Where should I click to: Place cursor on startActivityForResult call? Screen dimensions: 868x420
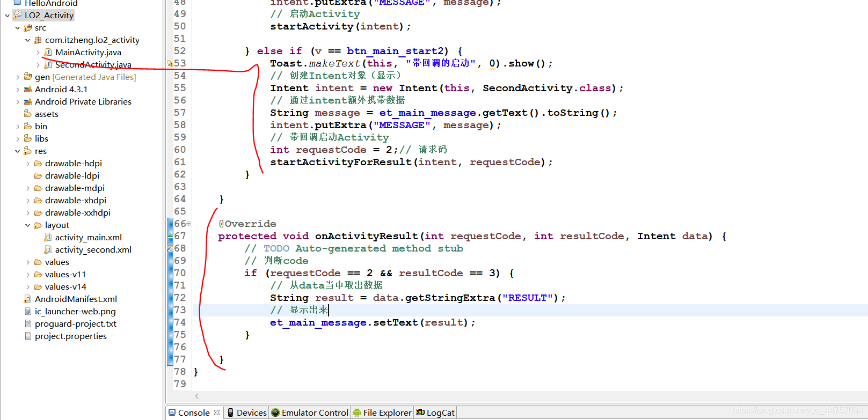point(411,162)
